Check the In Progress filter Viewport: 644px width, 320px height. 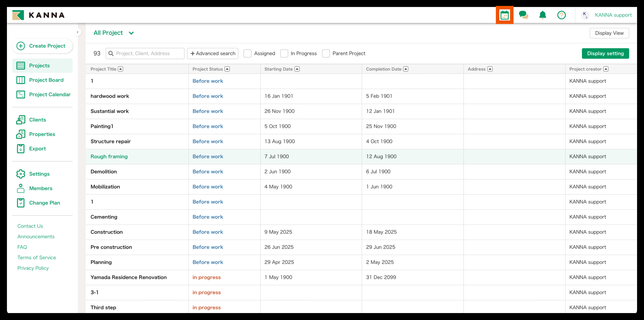(x=284, y=53)
